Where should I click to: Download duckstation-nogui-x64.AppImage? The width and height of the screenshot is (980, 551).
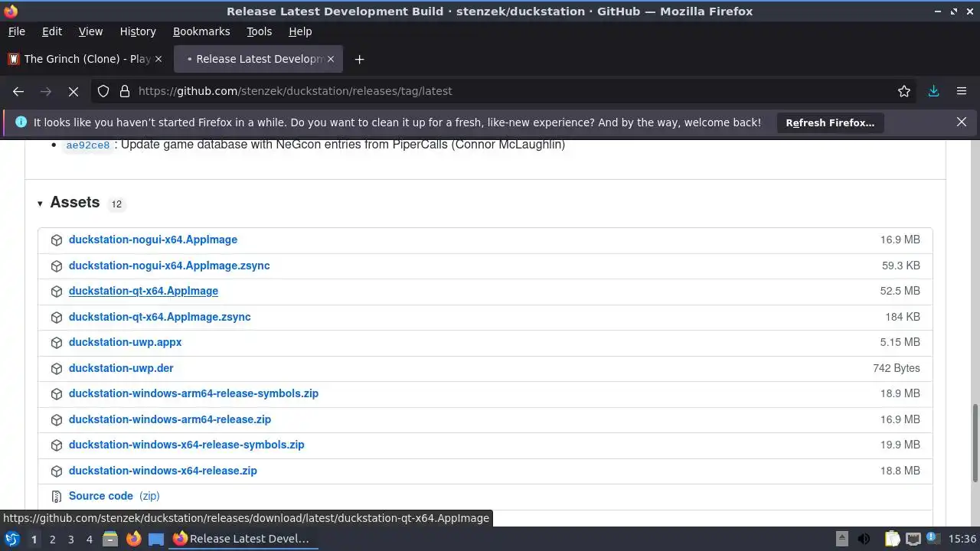tap(153, 240)
